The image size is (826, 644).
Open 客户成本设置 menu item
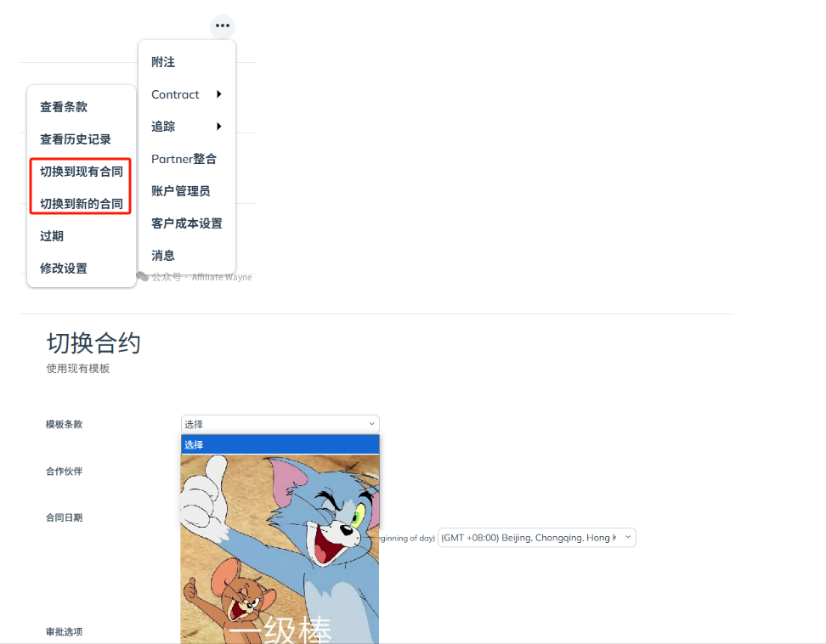point(186,223)
